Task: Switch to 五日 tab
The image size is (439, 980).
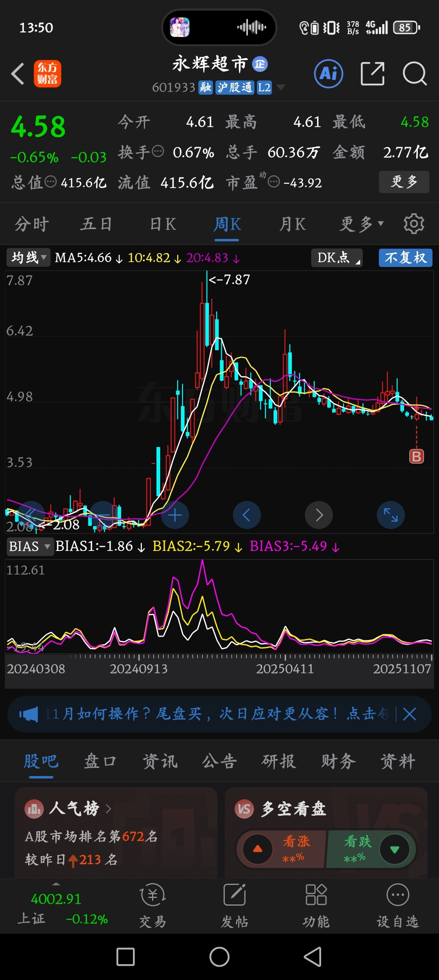Action: coord(97,224)
